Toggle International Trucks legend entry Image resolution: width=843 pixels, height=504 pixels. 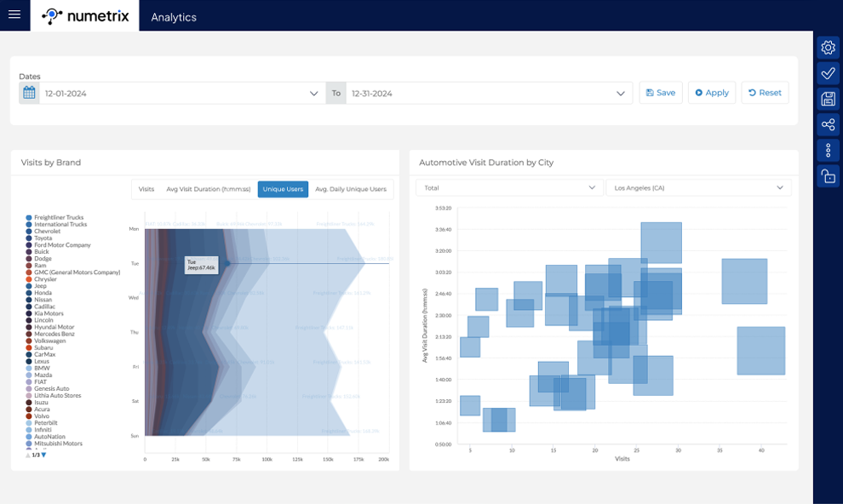click(56, 225)
